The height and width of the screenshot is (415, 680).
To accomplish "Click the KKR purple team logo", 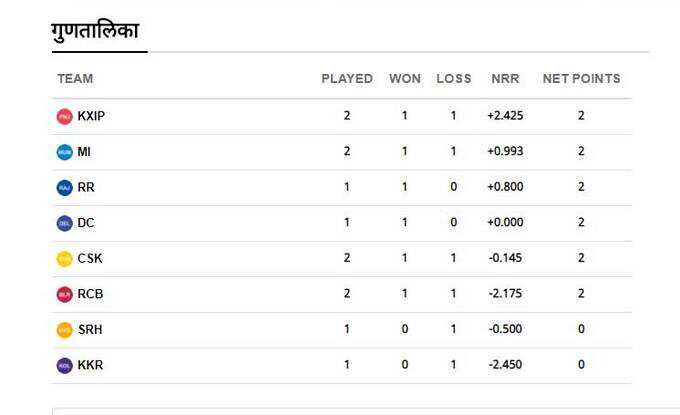I will 65,365.
